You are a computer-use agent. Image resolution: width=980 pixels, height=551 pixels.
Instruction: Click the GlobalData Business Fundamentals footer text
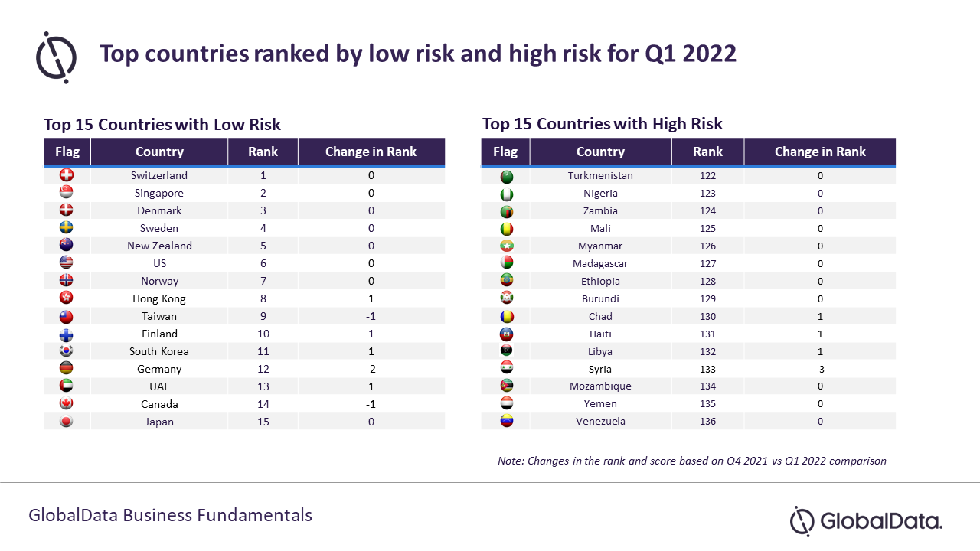pyautogui.click(x=171, y=515)
